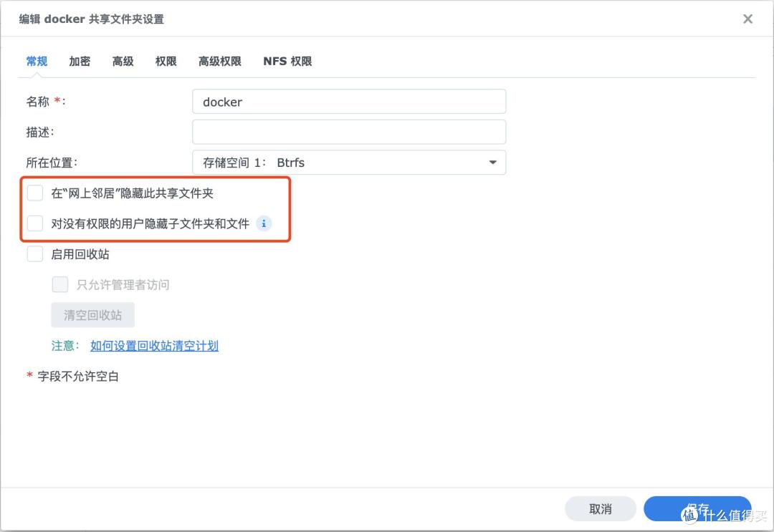The height and width of the screenshot is (532, 774).
Task: Check the 启用回收站 checkbox
Action: tap(35, 254)
